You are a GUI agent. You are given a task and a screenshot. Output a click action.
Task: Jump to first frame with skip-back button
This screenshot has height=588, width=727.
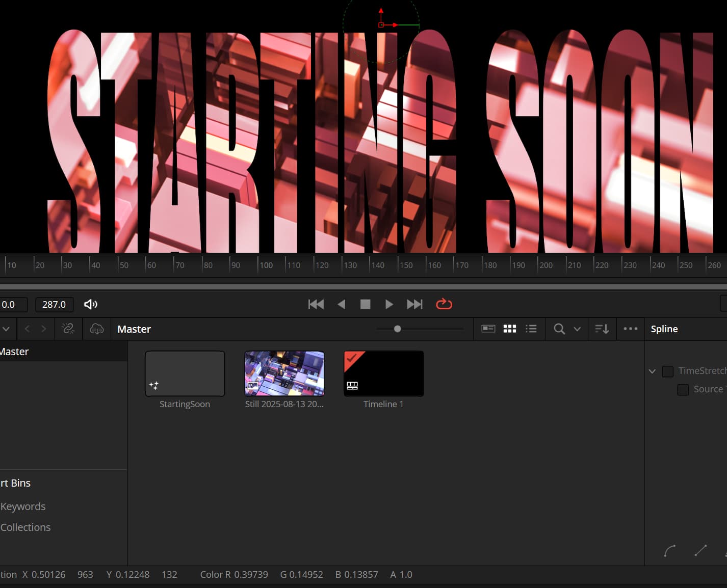[x=316, y=304]
